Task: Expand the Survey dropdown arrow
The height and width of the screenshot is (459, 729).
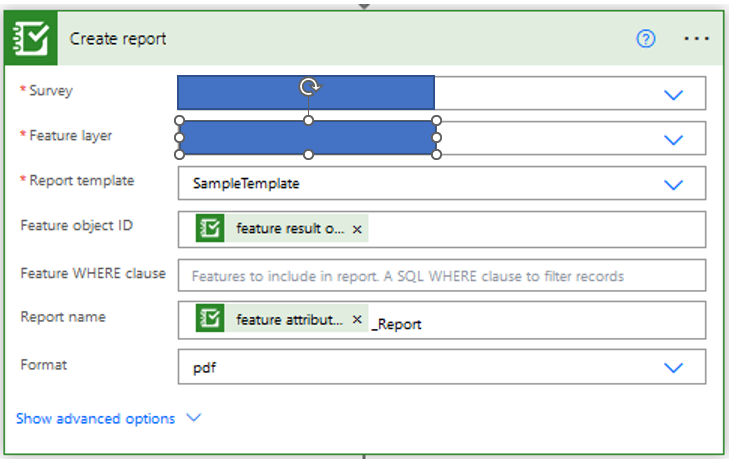Action: click(673, 94)
